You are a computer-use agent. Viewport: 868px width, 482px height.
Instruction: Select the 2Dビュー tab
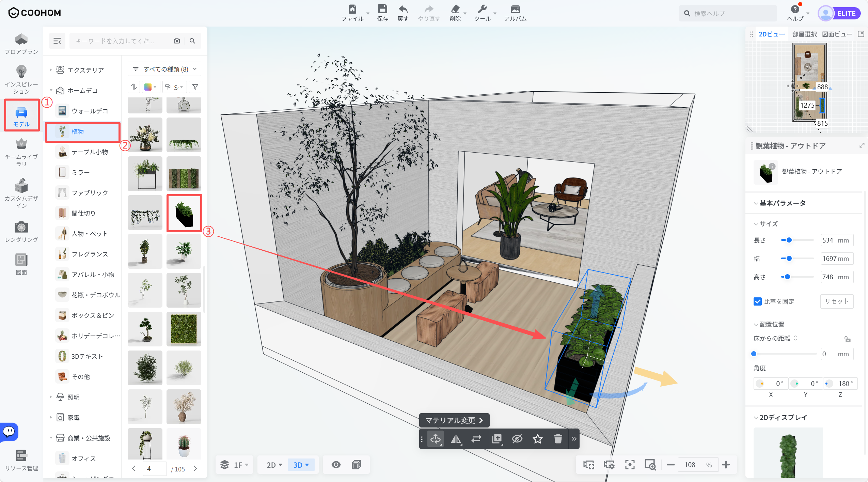[x=772, y=34]
